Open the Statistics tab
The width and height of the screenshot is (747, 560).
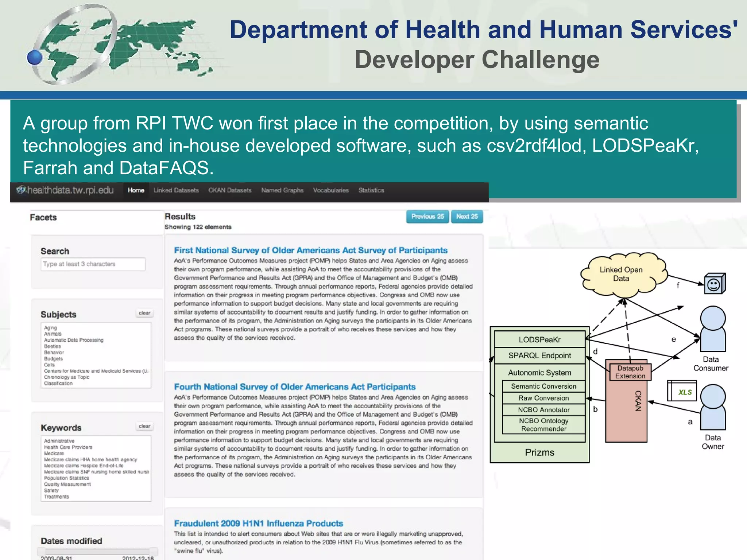(x=371, y=190)
